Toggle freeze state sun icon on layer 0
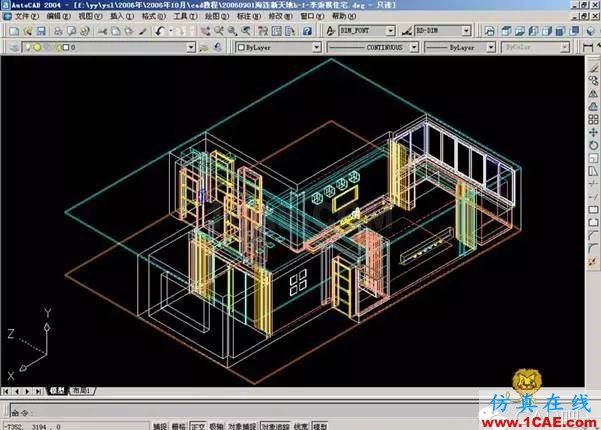 pyautogui.click(x=37, y=48)
